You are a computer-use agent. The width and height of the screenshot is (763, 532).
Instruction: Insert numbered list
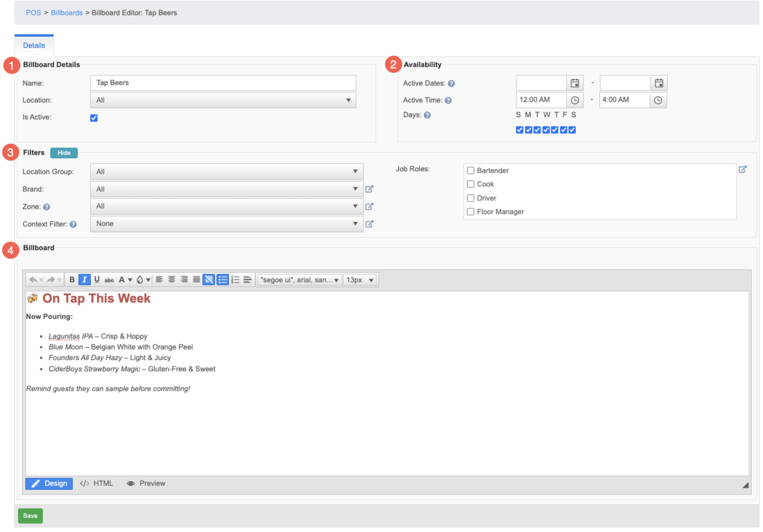[x=235, y=280]
